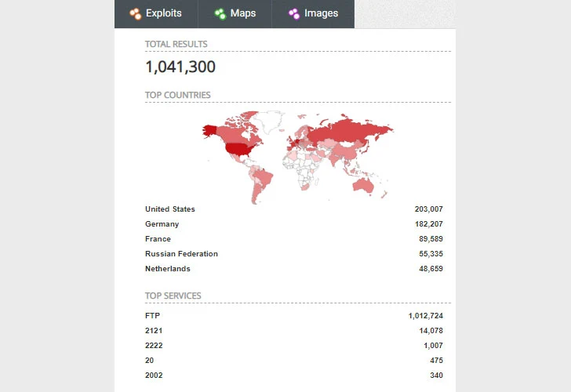Click the 2222 service link
571x392 pixels.
coord(154,346)
